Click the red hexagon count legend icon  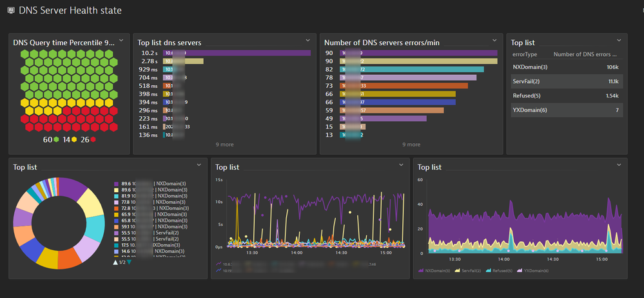click(93, 139)
